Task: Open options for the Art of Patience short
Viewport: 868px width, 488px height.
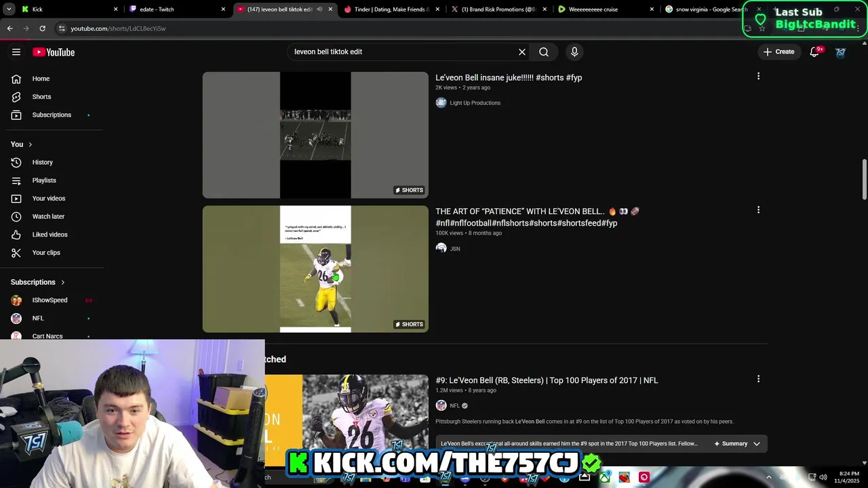Action: tap(758, 210)
